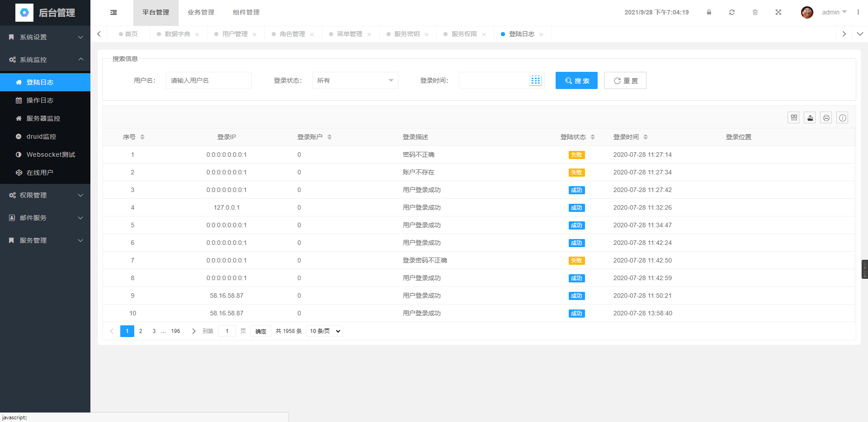This screenshot has height=422, width=868.
Task: Click the table print icon
Action: point(826,118)
